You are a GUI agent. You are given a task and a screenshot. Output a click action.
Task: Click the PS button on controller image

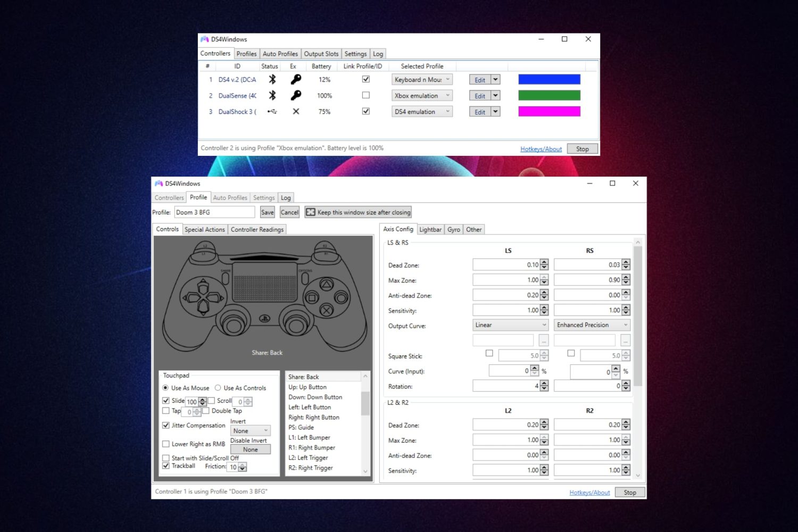pos(264,318)
